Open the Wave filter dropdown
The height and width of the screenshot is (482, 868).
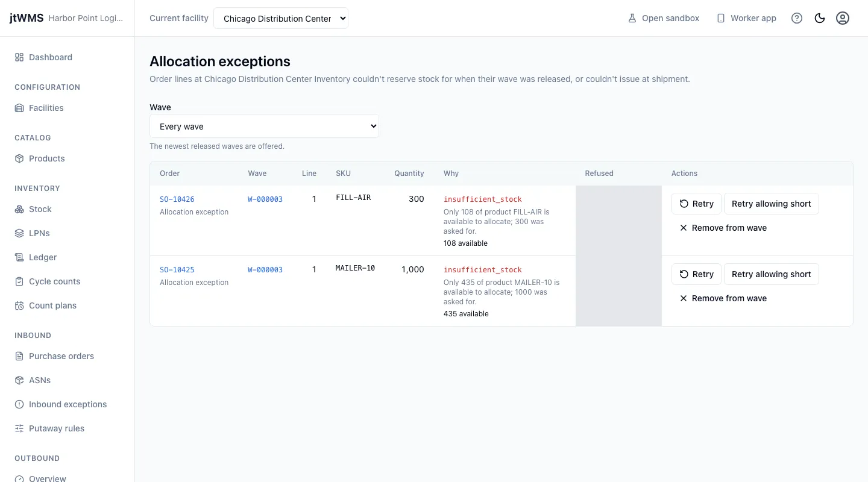click(264, 126)
